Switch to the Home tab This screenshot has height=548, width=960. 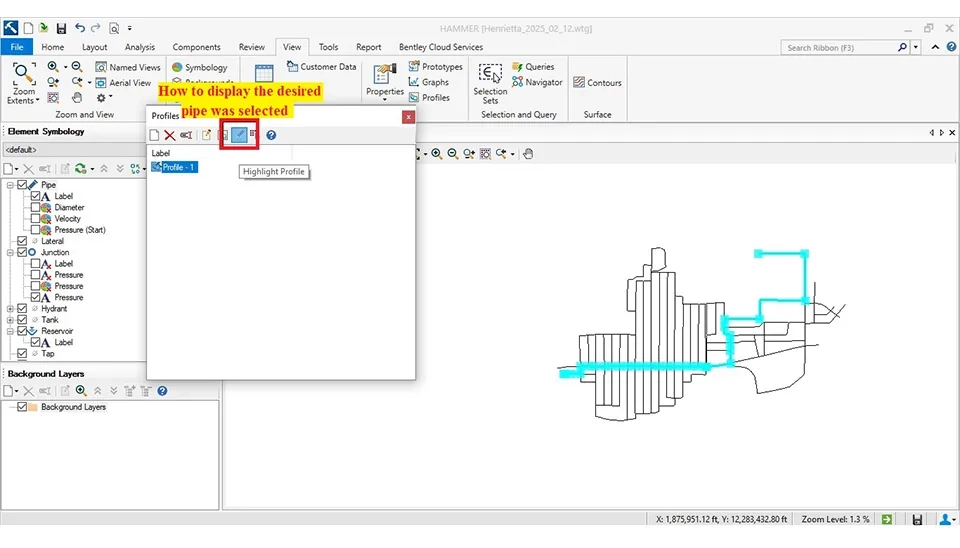pos(53,47)
